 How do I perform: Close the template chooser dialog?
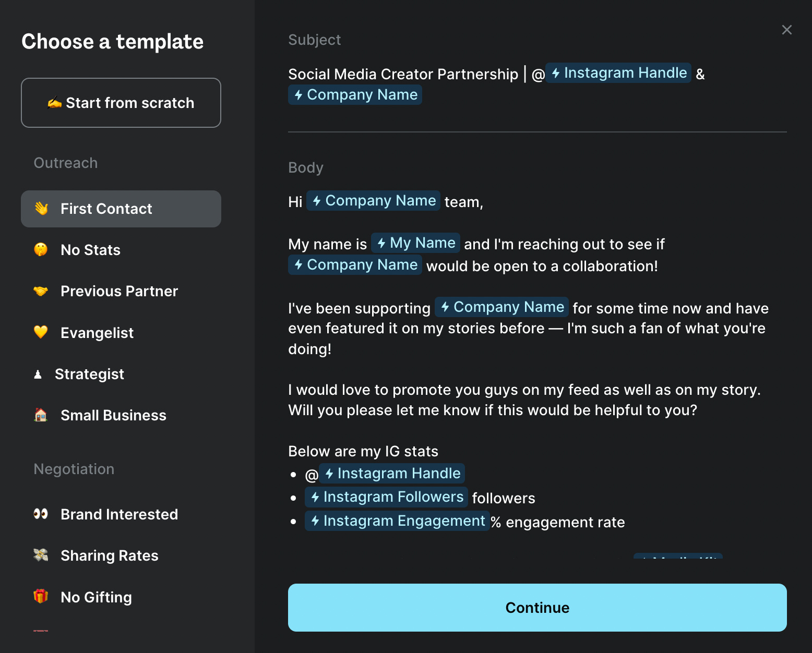coord(786,30)
